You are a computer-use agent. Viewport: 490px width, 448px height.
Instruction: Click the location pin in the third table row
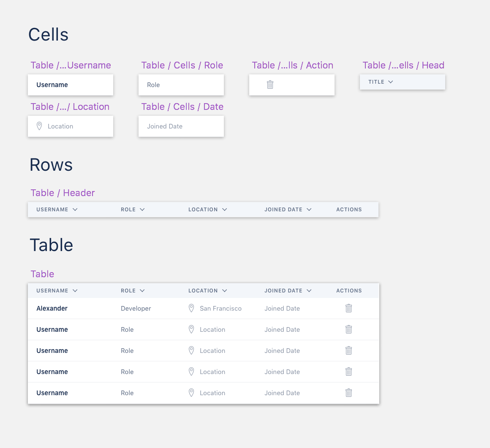point(191,350)
